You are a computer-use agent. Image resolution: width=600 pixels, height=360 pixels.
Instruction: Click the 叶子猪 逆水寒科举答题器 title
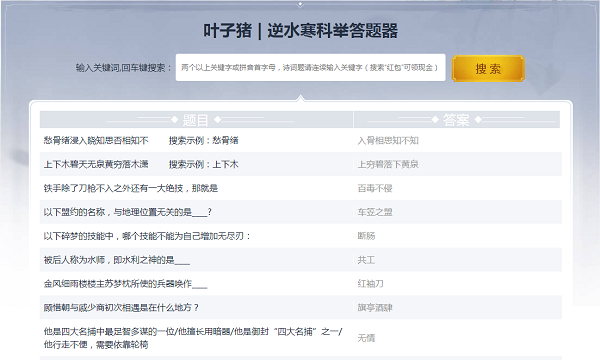coord(300,31)
